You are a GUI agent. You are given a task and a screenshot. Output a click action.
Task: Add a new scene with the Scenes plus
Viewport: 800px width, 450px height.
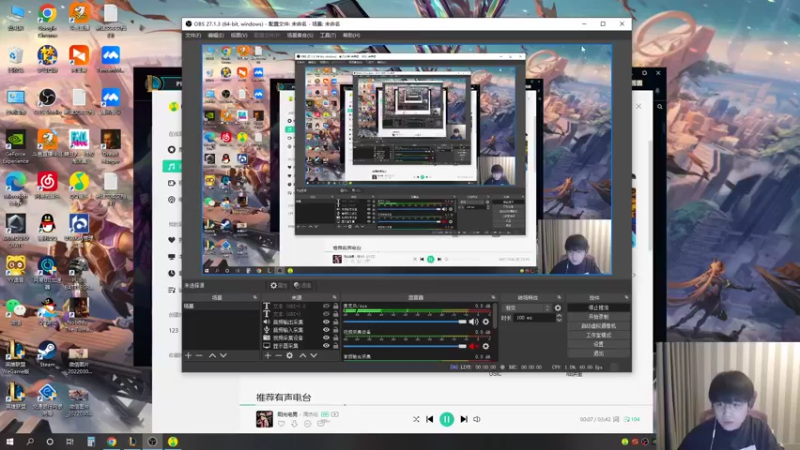point(188,355)
